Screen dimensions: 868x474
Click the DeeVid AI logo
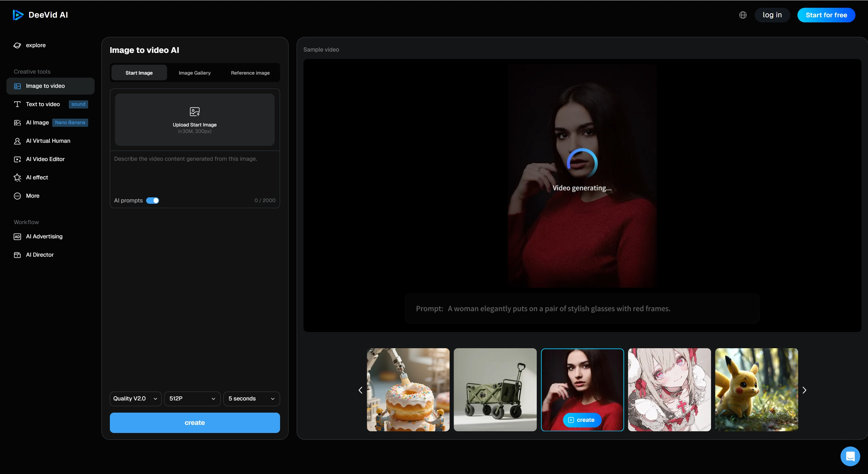pyautogui.click(x=40, y=15)
